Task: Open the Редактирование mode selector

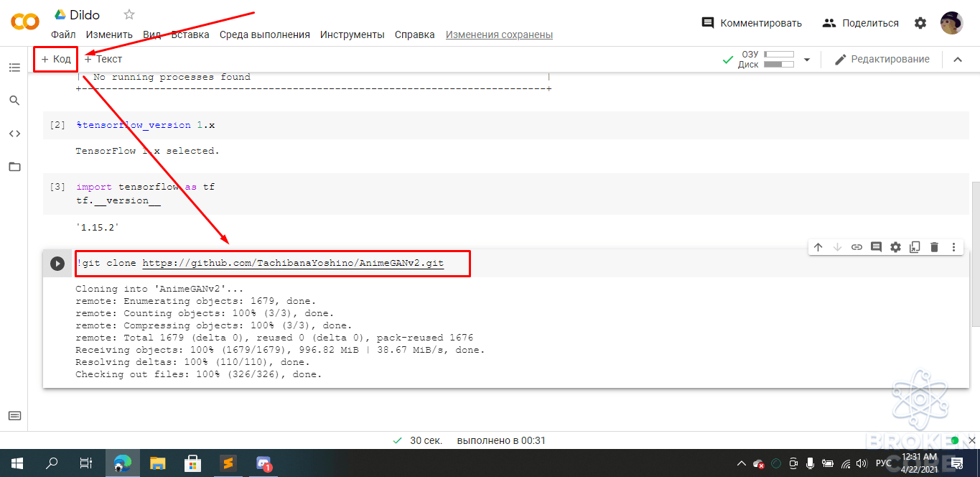Action: click(x=882, y=60)
